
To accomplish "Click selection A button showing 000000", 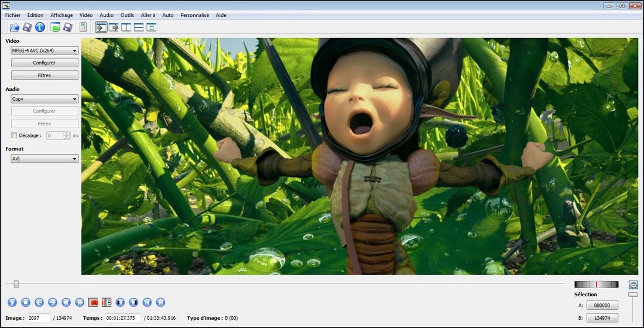I will 602,305.
